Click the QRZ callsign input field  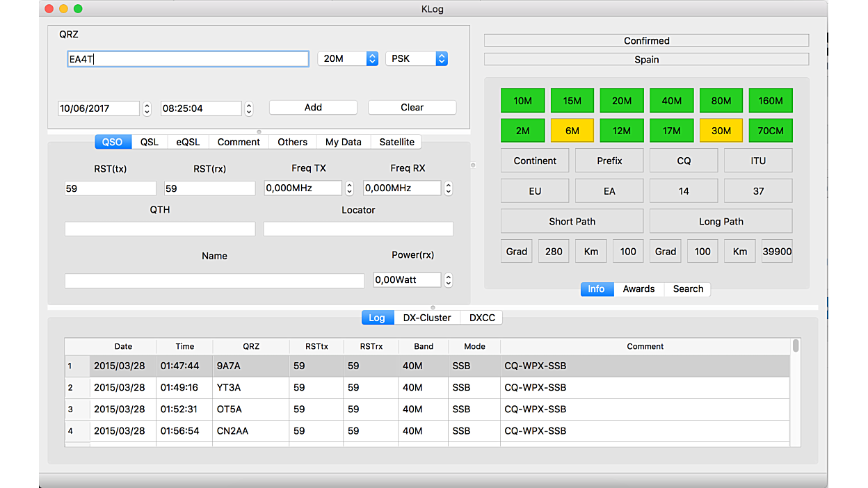[188, 59]
